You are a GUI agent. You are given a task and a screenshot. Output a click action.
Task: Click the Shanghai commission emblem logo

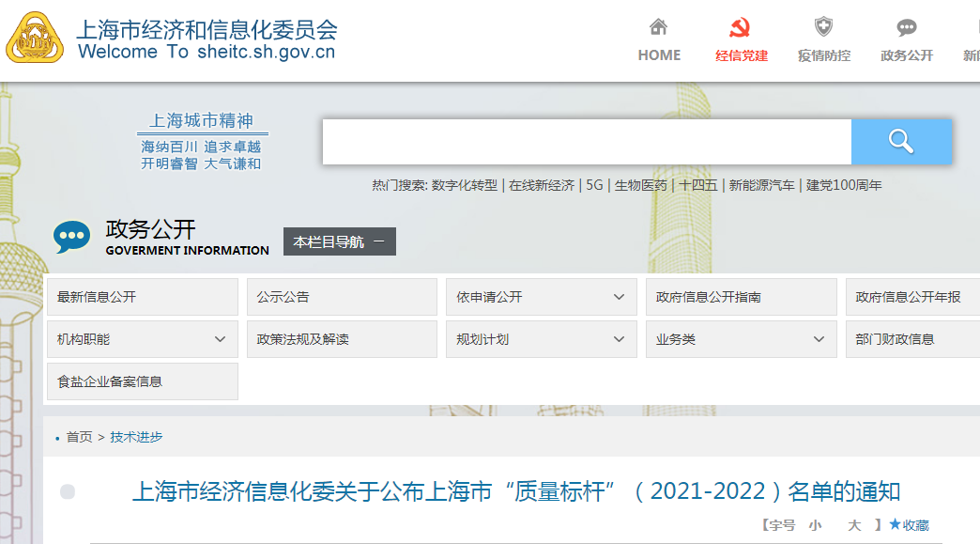35,39
